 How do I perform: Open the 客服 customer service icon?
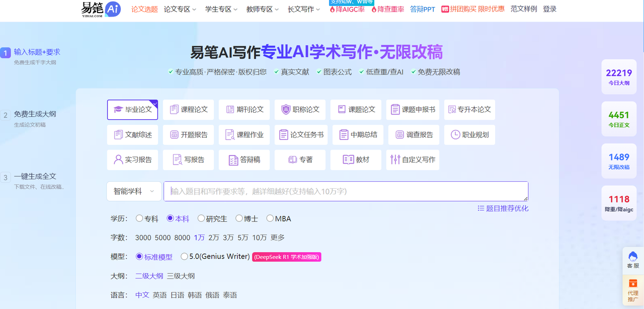pos(633,256)
